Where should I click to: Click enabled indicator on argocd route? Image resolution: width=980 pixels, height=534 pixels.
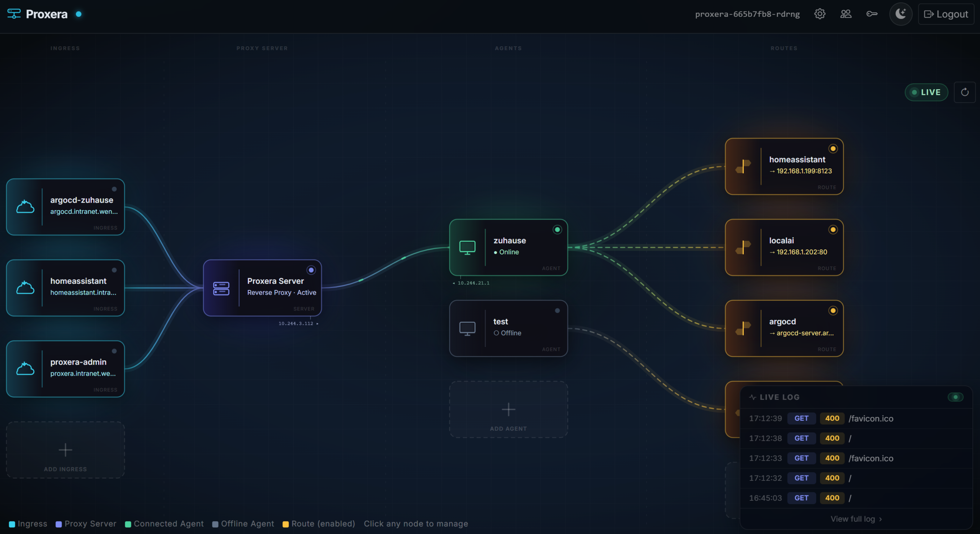click(x=833, y=311)
